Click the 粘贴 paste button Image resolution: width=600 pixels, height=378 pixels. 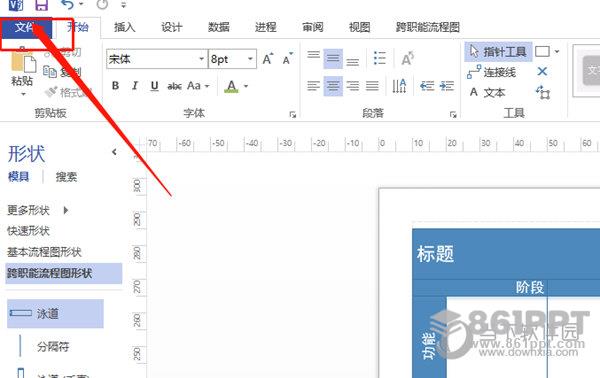point(22,73)
